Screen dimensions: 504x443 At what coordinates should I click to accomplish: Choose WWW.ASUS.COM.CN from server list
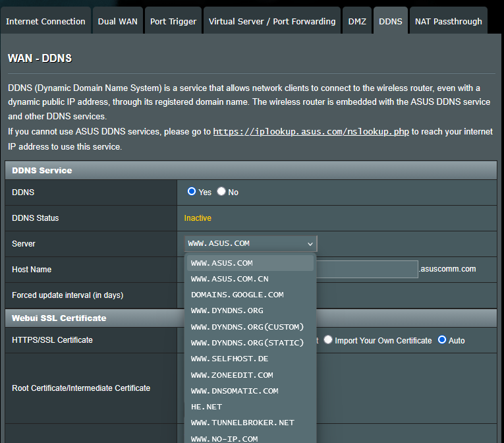click(x=229, y=279)
